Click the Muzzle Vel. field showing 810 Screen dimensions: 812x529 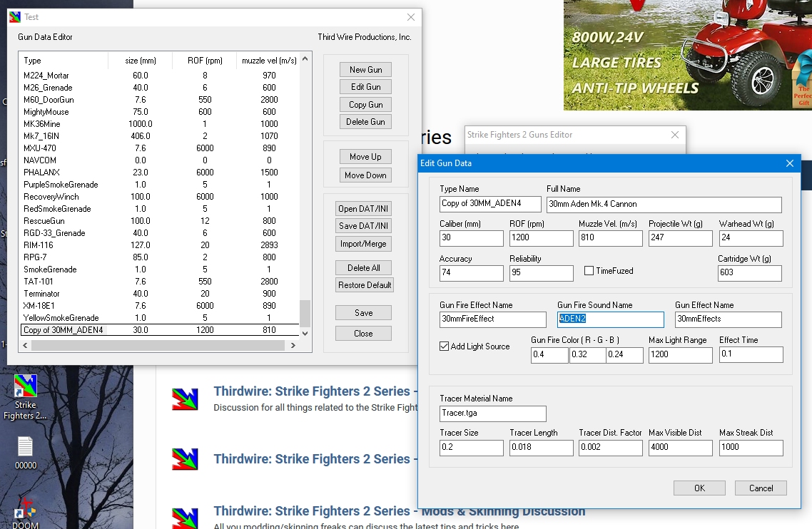(x=611, y=238)
